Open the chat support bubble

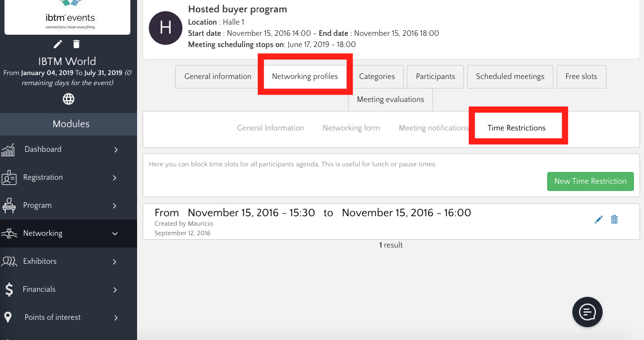tap(587, 311)
